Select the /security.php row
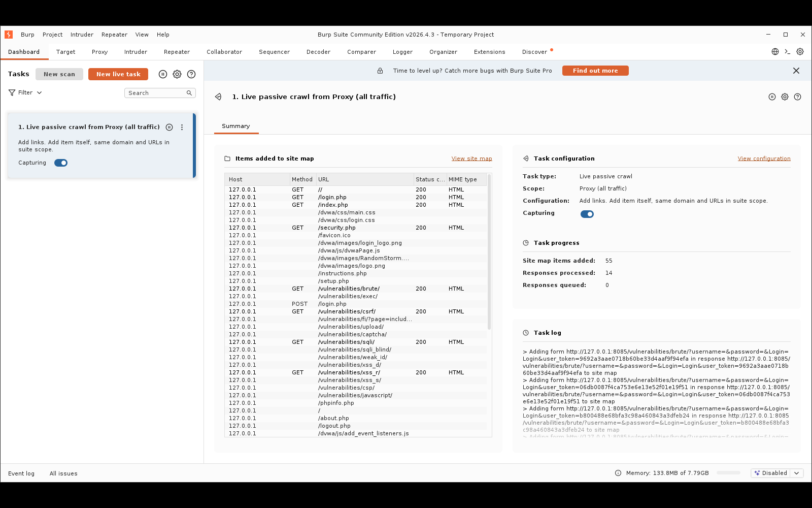Viewport: 812px width, 508px height. pos(356,228)
